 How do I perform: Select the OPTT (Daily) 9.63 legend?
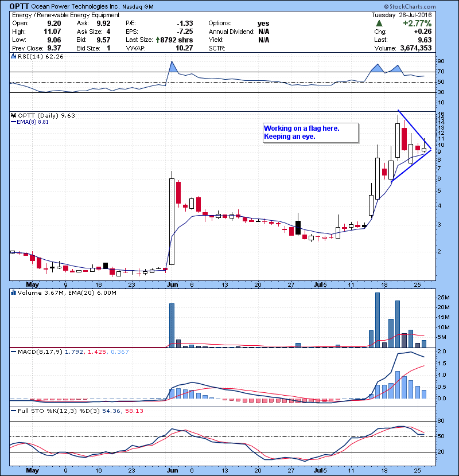(x=46, y=115)
